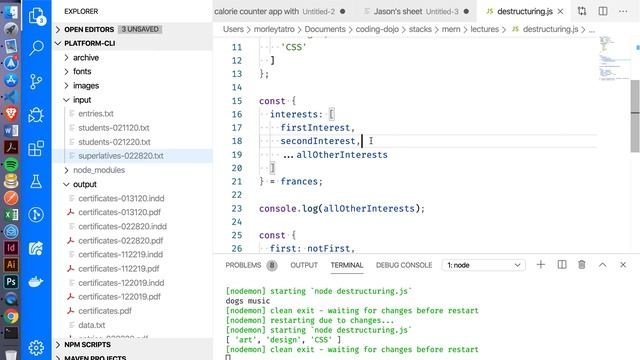Switch to the Jason's sheet Untitled-3 tab
The height and width of the screenshot is (360, 640).
[x=416, y=11]
